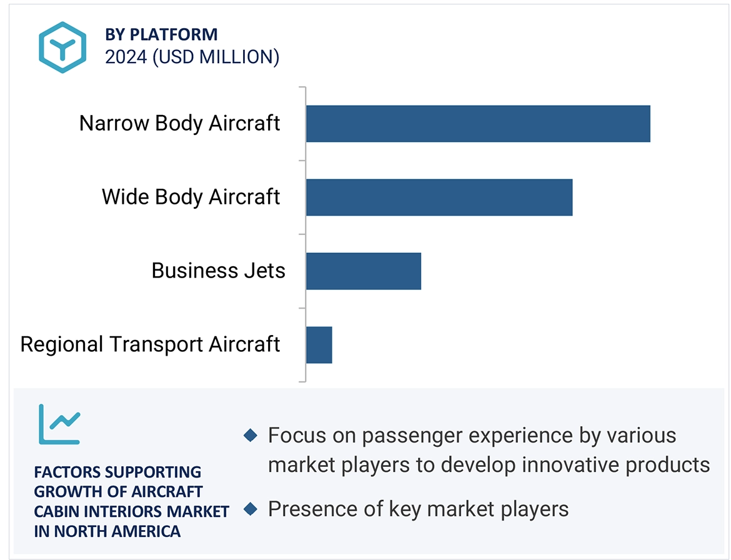This screenshot has height=560, width=731.
Task: Select the Wide Body Aircraft bar
Action: pyautogui.click(x=439, y=197)
